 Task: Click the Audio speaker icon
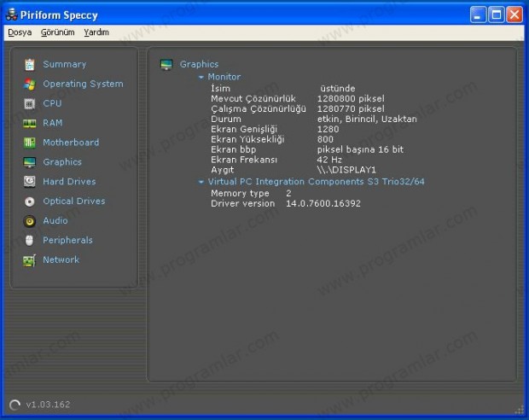(x=29, y=221)
